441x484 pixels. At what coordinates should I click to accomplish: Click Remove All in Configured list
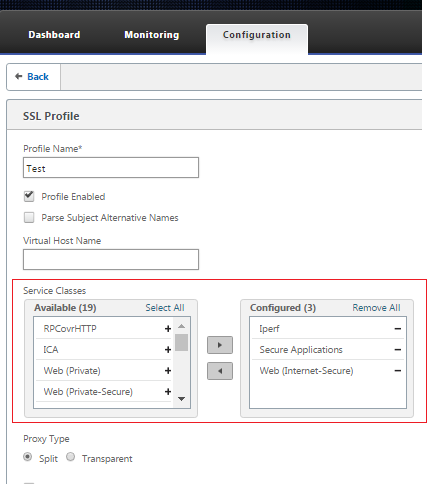[x=376, y=308]
